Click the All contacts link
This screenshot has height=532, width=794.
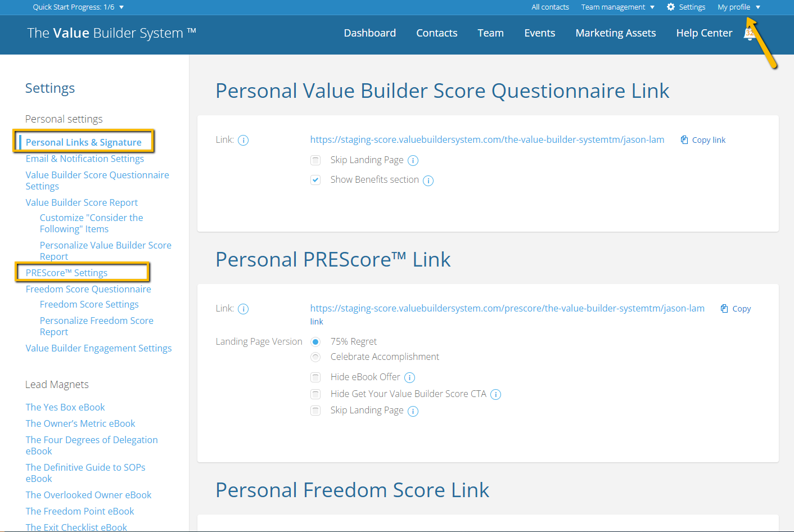coord(551,7)
